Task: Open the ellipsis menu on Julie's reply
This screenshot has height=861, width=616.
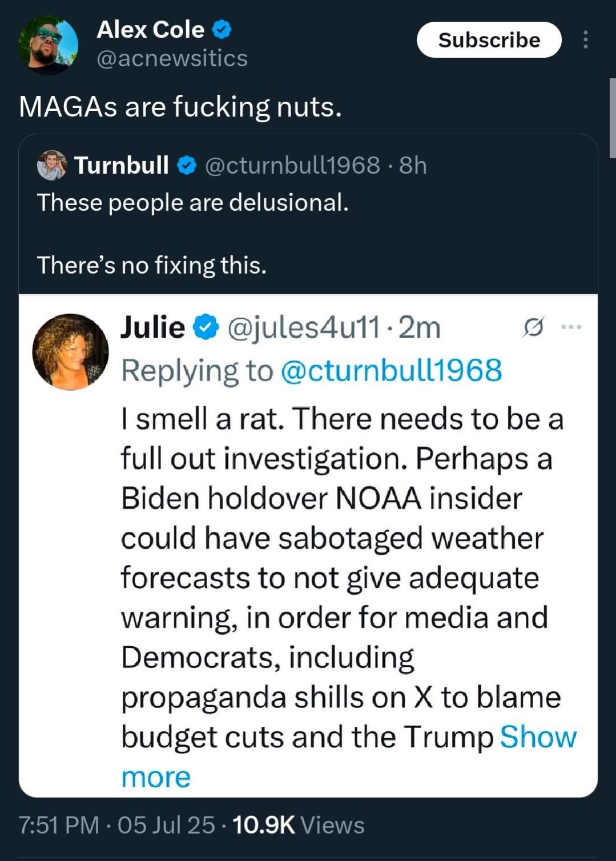Action: coord(571,327)
